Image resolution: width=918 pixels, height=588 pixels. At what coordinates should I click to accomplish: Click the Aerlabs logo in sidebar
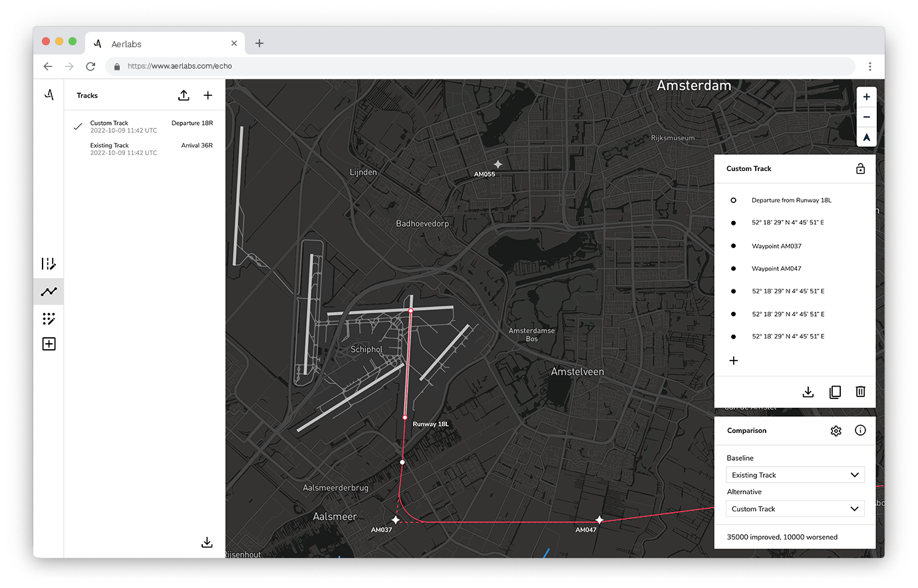(x=49, y=95)
